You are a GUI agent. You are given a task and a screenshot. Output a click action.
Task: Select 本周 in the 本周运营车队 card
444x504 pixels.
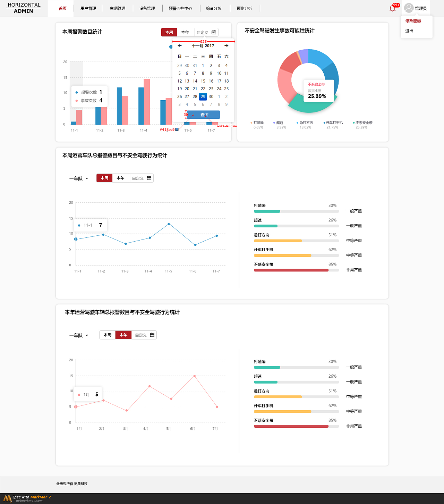(x=104, y=178)
